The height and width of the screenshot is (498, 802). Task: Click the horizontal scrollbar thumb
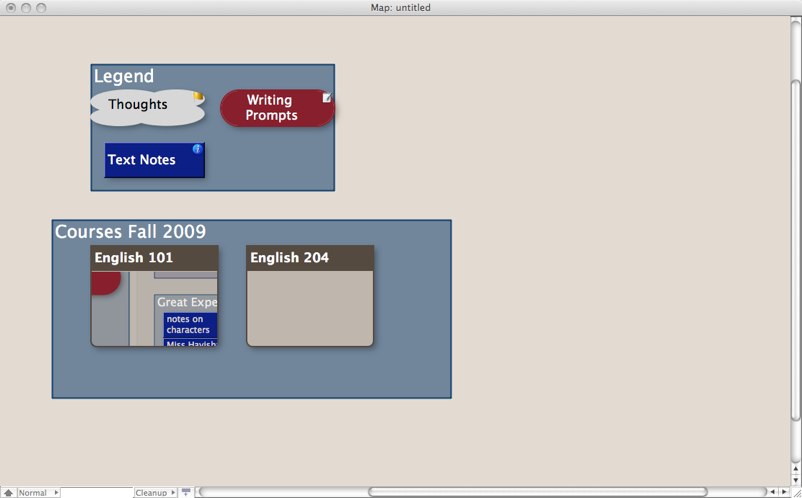538,492
